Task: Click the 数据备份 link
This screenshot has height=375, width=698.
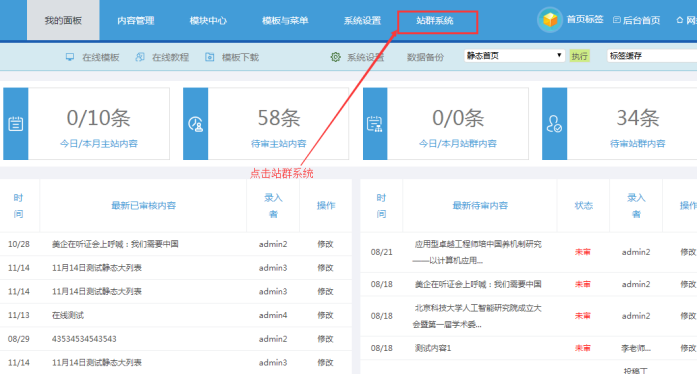Action: [426, 57]
